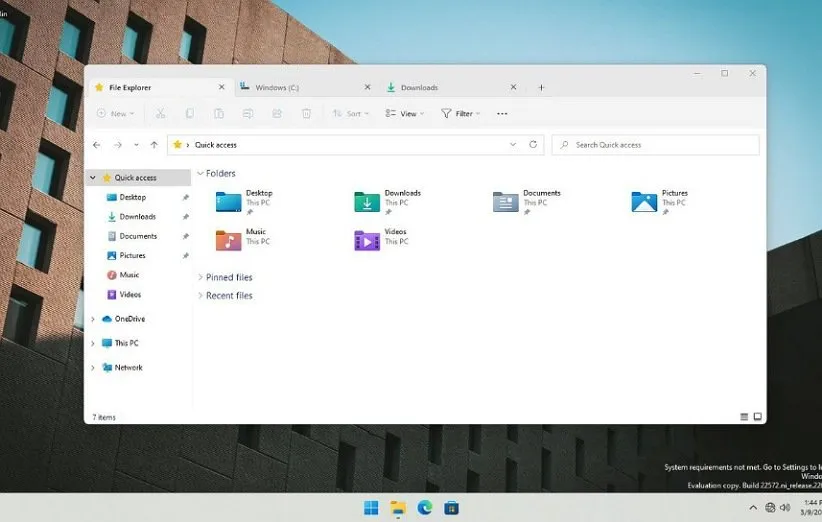Expand This PC in navigation pane
Image resolution: width=822 pixels, height=522 pixels.
93,343
